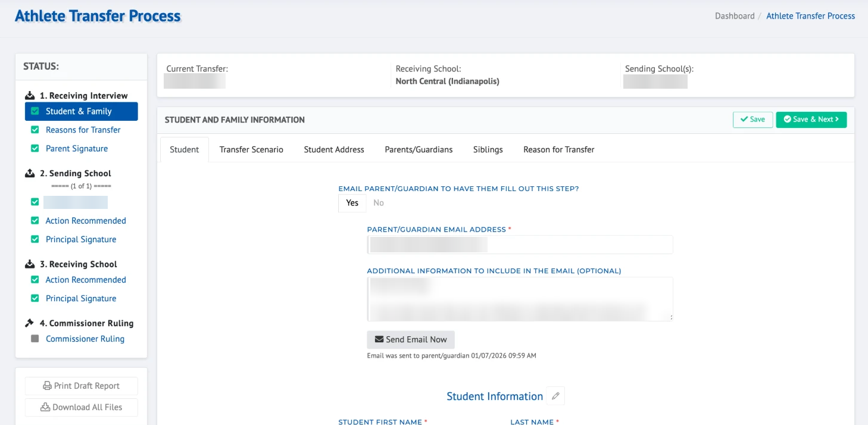Switch to the Student tab
Image resolution: width=868 pixels, height=425 pixels.
coord(185,149)
